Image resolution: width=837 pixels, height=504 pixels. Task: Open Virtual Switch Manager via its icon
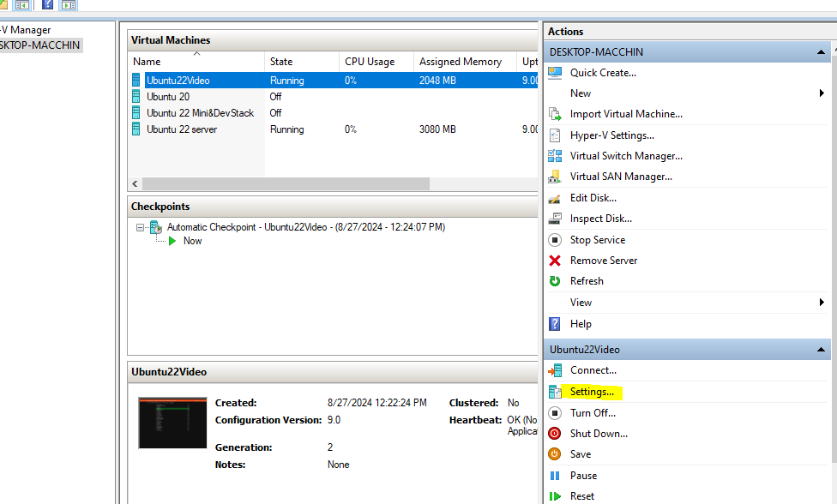point(555,156)
